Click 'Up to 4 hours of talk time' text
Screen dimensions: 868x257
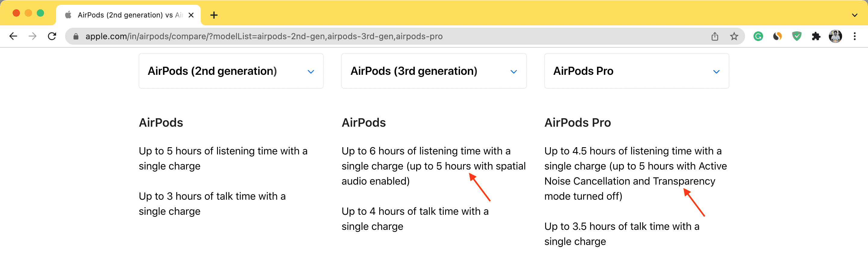415,219
